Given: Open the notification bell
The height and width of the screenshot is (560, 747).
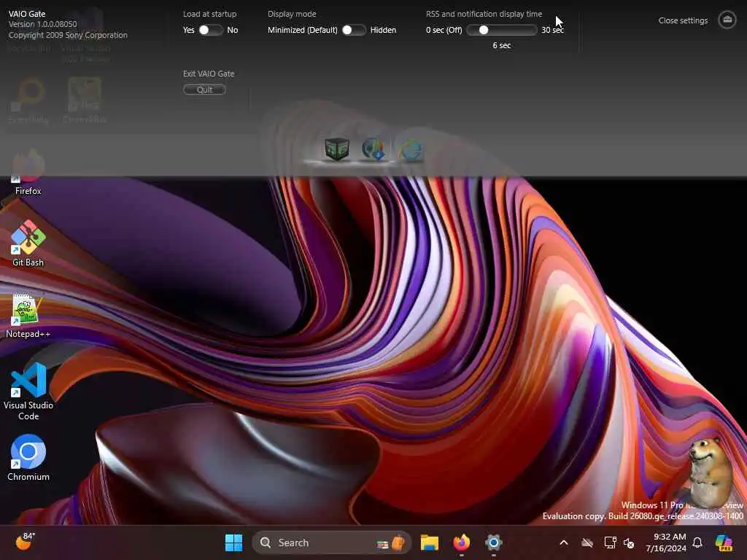Looking at the screenshot, I should click(x=697, y=542).
